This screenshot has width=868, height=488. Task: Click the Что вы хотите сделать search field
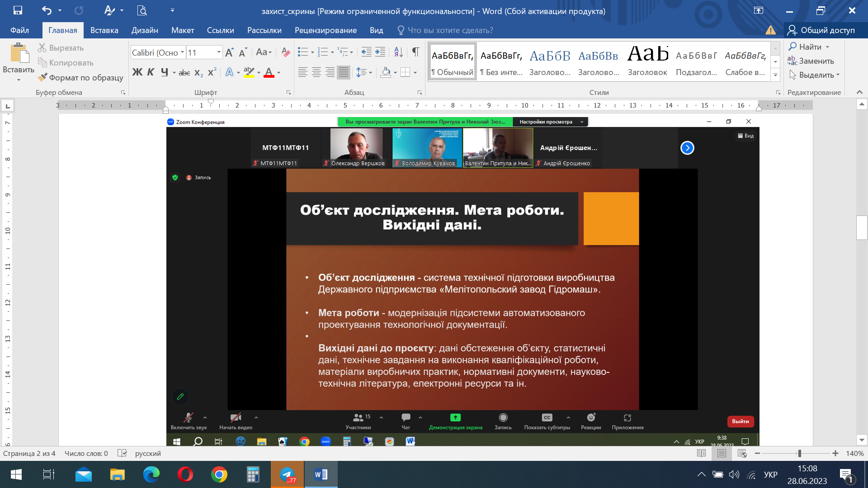click(450, 30)
